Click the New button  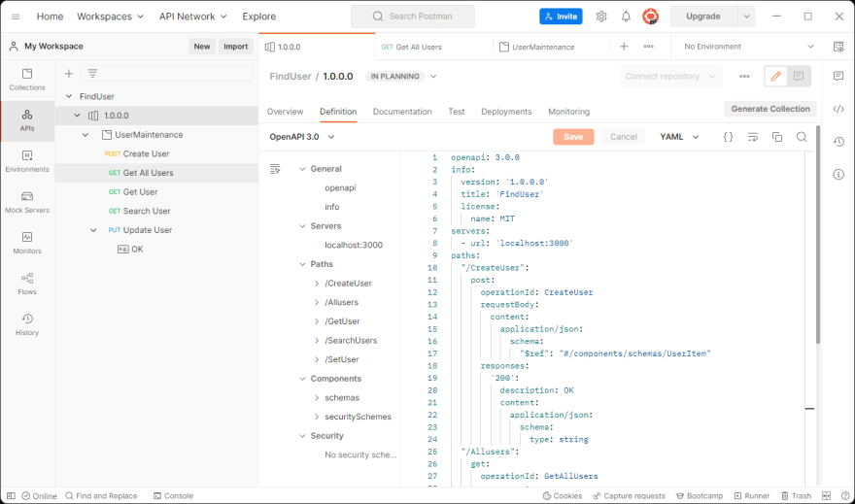[x=202, y=47]
